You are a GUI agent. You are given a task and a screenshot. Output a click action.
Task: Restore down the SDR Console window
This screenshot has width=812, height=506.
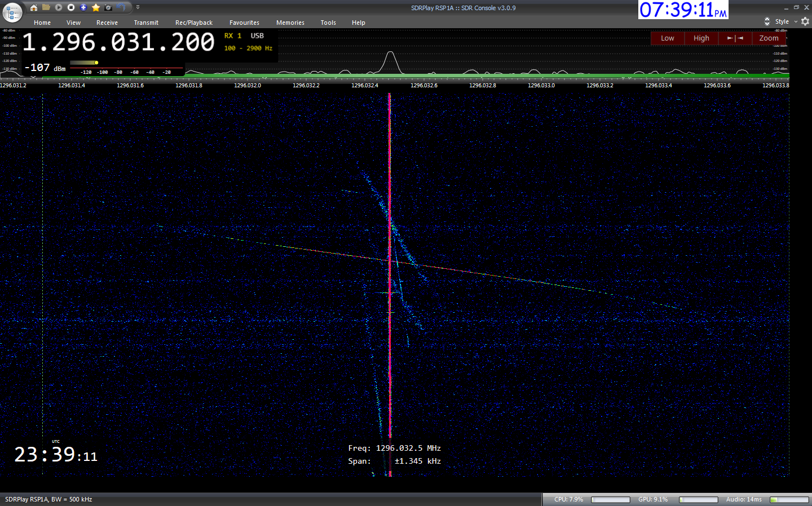796,7
